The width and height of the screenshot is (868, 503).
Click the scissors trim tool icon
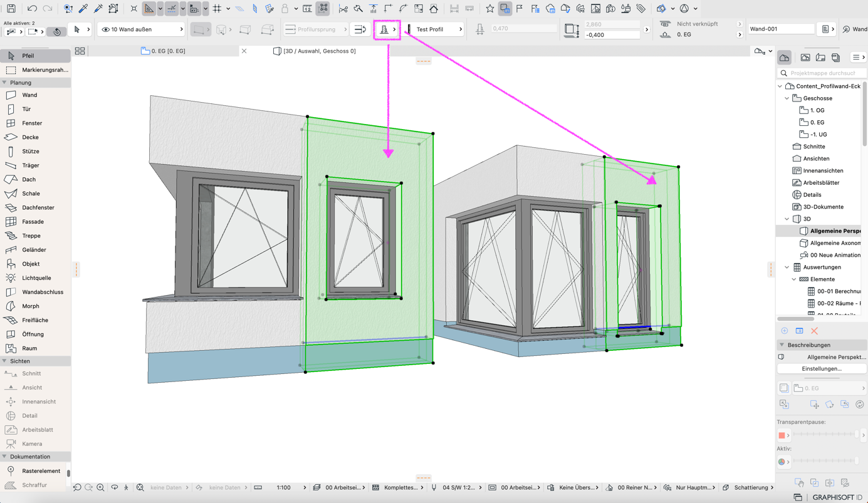(x=343, y=9)
